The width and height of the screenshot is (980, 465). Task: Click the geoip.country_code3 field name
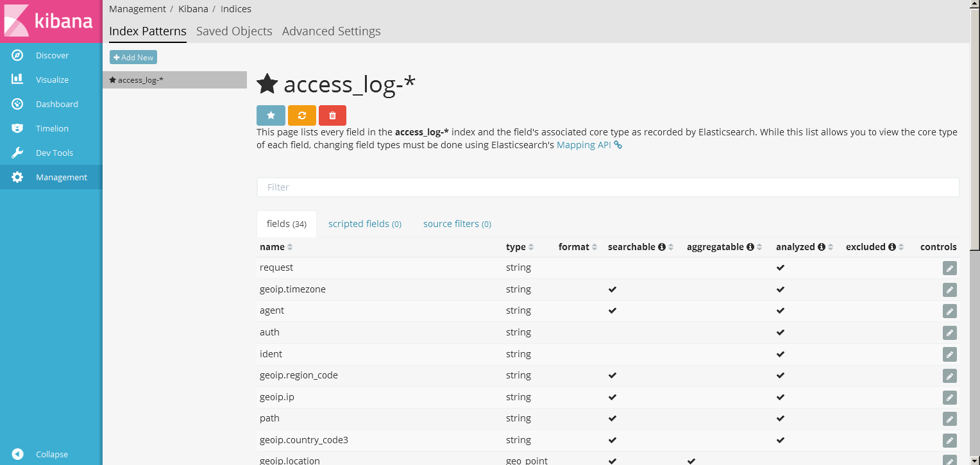304,440
